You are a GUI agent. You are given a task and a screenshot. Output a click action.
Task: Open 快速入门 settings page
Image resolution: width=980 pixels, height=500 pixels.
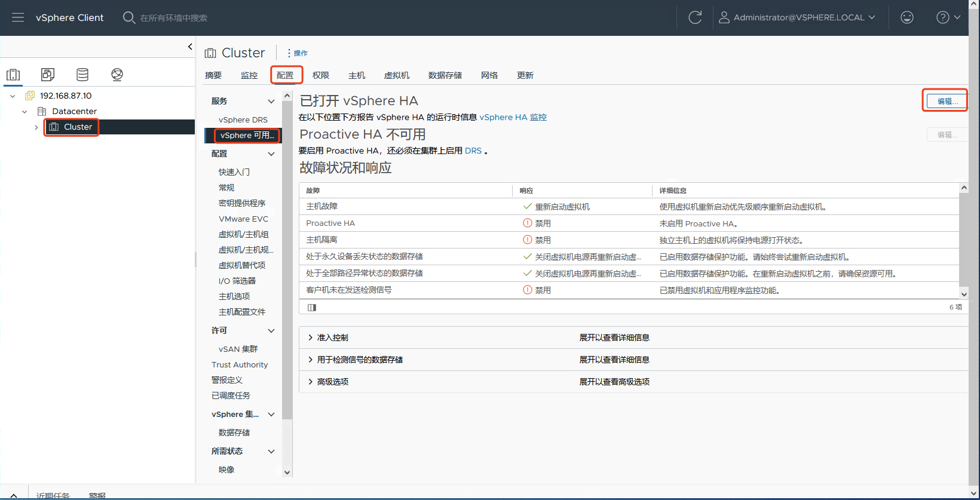coord(234,172)
